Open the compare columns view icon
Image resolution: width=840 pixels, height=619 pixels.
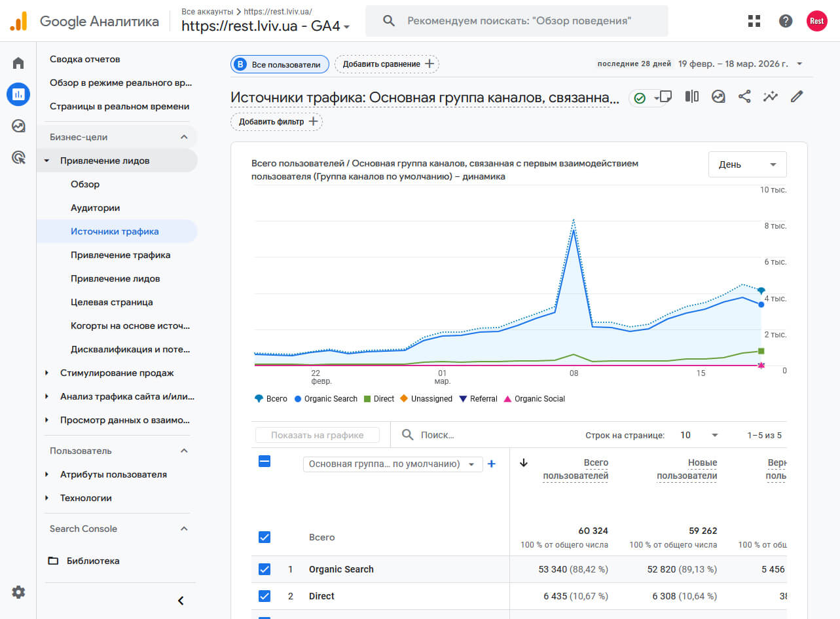pyautogui.click(x=692, y=96)
